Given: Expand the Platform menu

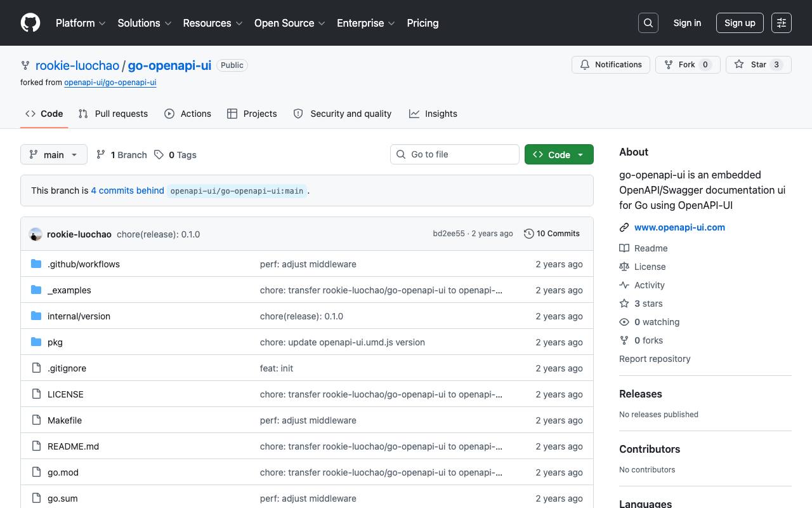Looking at the screenshot, I should click(x=81, y=23).
